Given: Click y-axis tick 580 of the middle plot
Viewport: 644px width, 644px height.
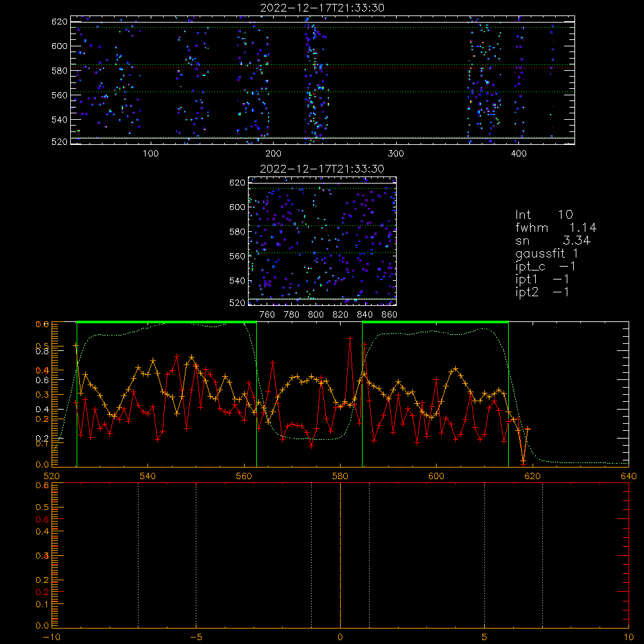Looking at the screenshot, I should tap(237, 232).
